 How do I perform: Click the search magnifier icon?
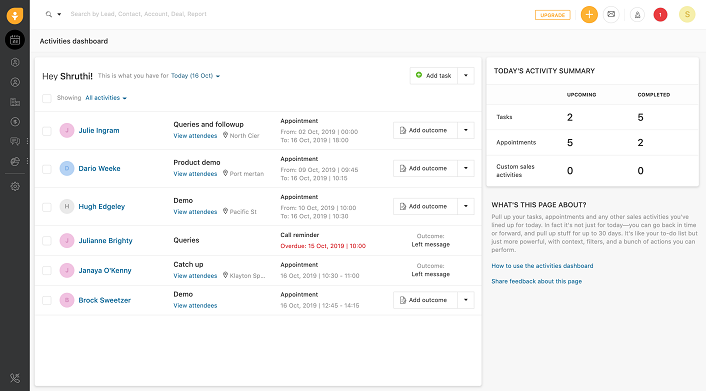click(49, 14)
